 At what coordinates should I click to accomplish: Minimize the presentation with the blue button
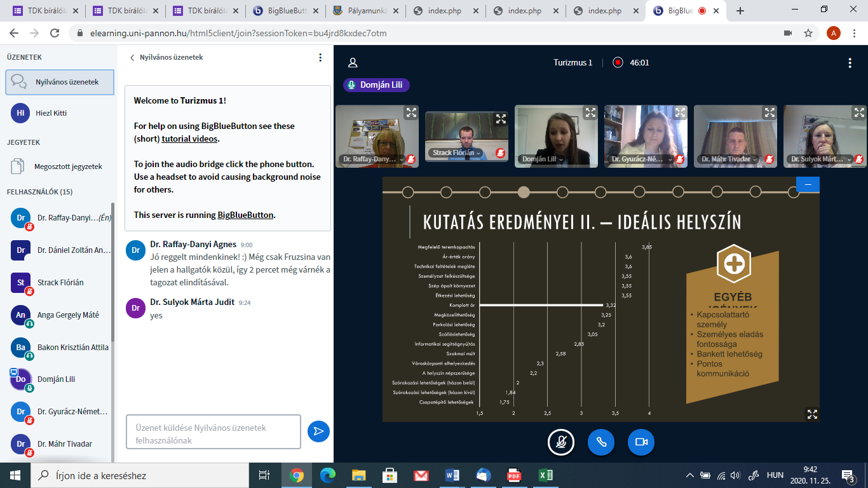click(x=808, y=184)
